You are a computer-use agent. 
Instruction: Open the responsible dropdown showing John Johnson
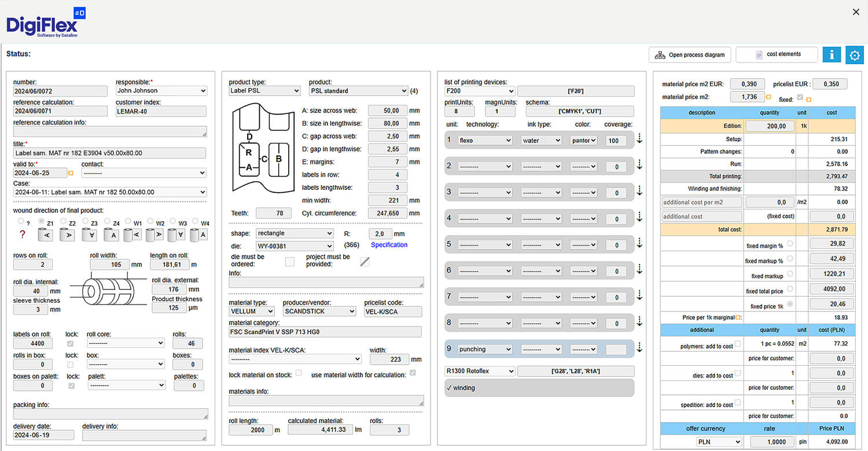pos(161,91)
